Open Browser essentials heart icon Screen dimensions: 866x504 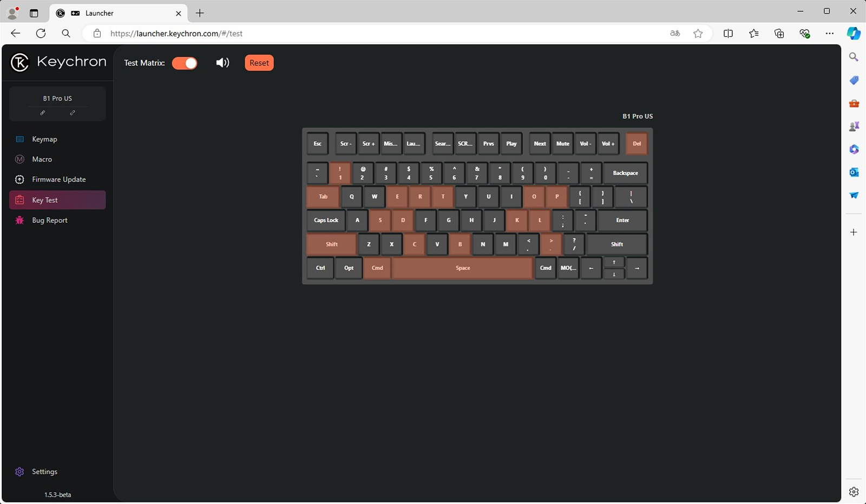(805, 34)
